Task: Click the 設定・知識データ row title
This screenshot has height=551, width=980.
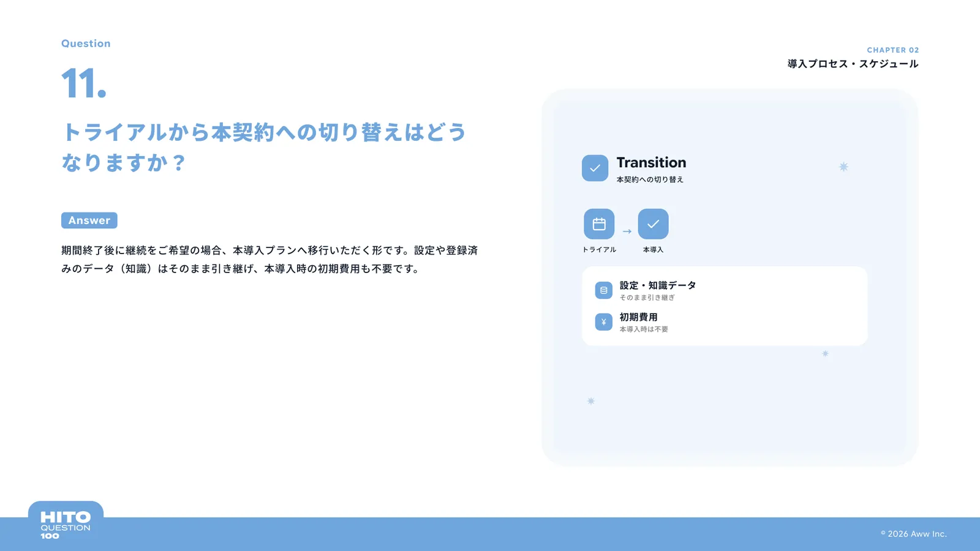Action: pyautogui.click(x=658, y=285)
